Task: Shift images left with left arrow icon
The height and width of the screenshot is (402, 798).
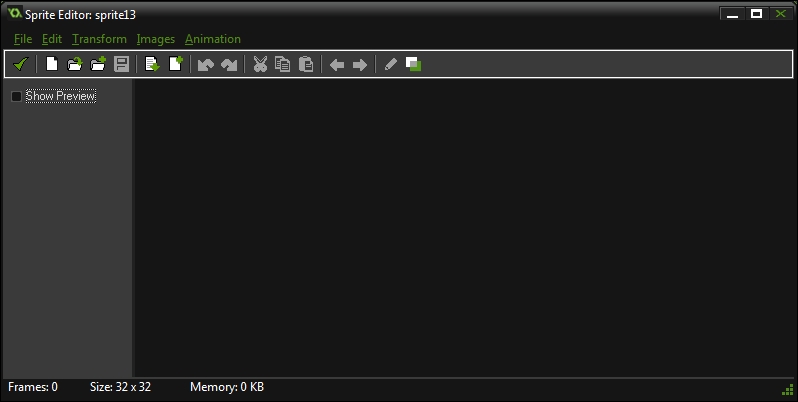Action: tap(337, 65)
